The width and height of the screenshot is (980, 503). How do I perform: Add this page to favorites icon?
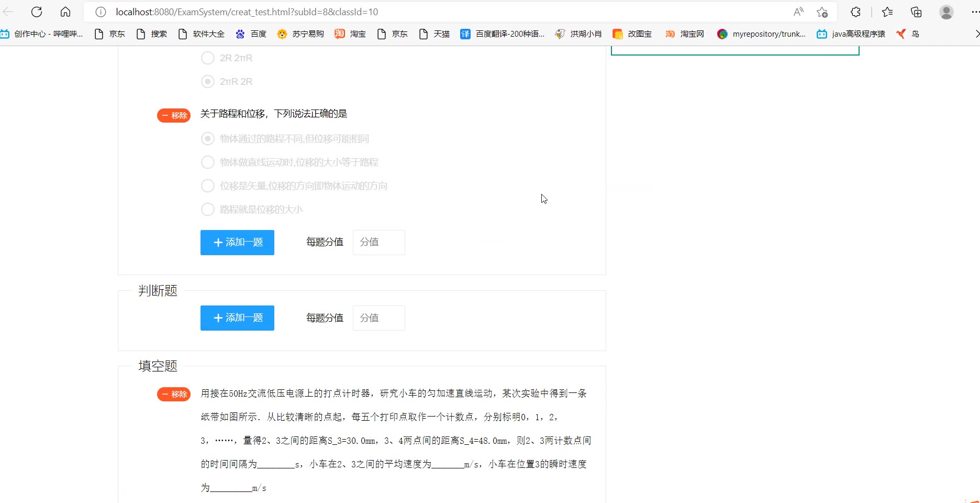click(x=822, y=12)
